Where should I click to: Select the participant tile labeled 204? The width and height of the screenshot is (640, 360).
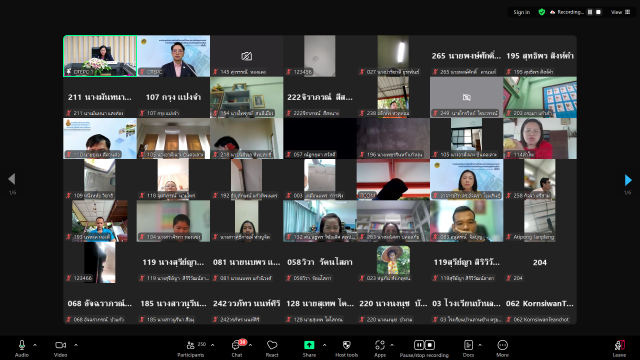point(540,262)
